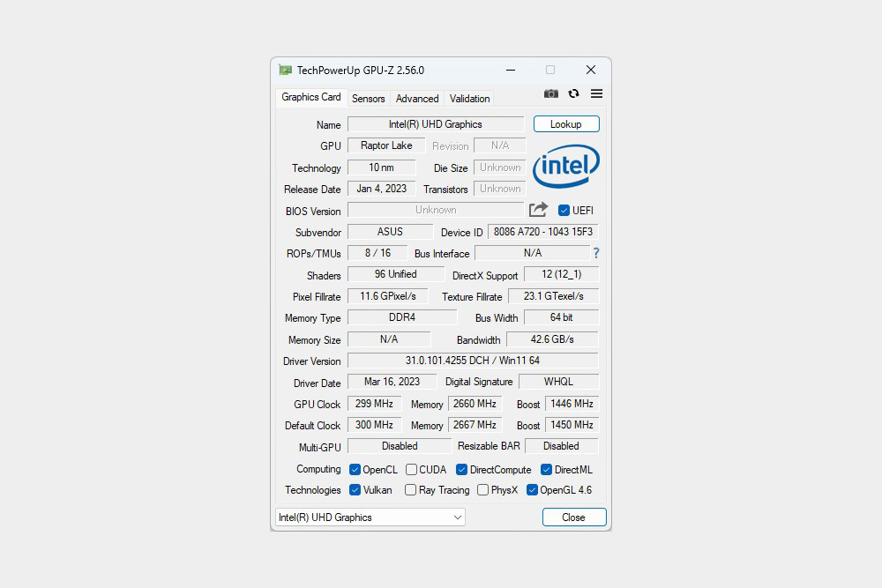
Task: Toggle the Vulkan checkbox
Action: pyautogui.click(x=355, y=489)
